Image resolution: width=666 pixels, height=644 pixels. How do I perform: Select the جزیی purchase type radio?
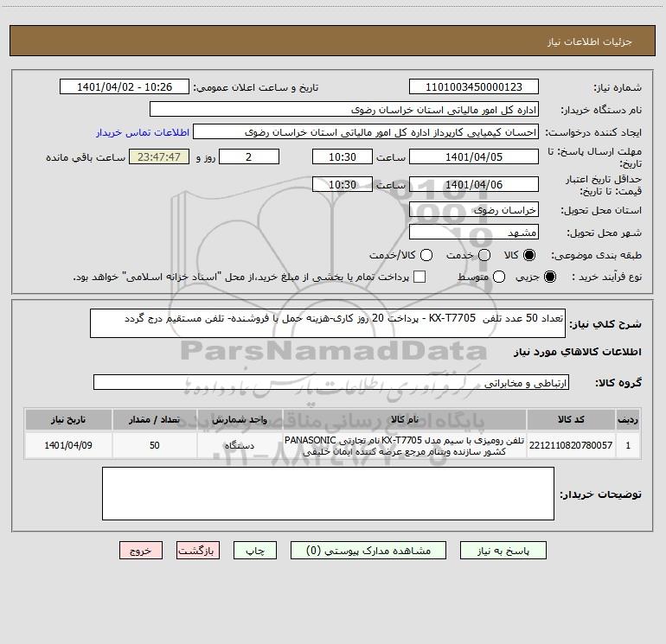click(x=549, y=277)
